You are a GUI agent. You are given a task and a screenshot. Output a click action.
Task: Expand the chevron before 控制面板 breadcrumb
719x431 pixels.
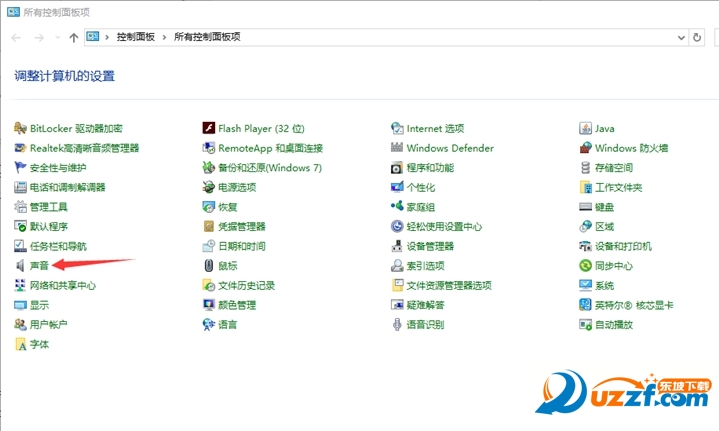107,37
